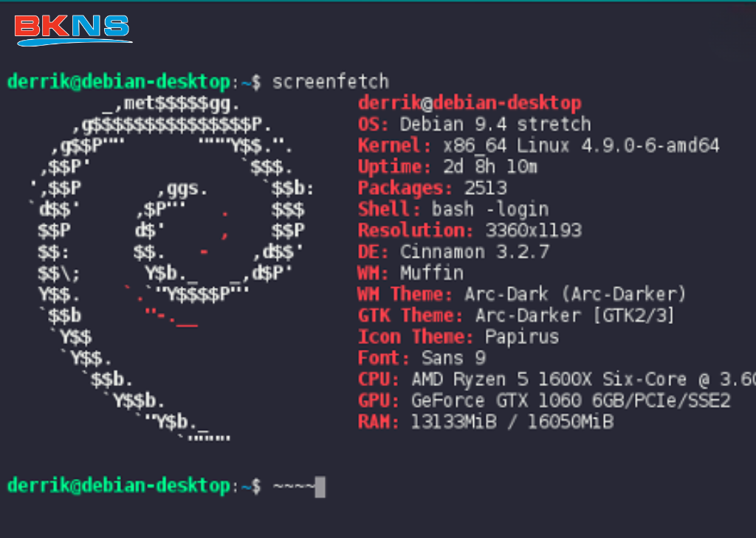Click the Packages: 2513 line
This screenshot has height=538, width=756.
(432, 188)
